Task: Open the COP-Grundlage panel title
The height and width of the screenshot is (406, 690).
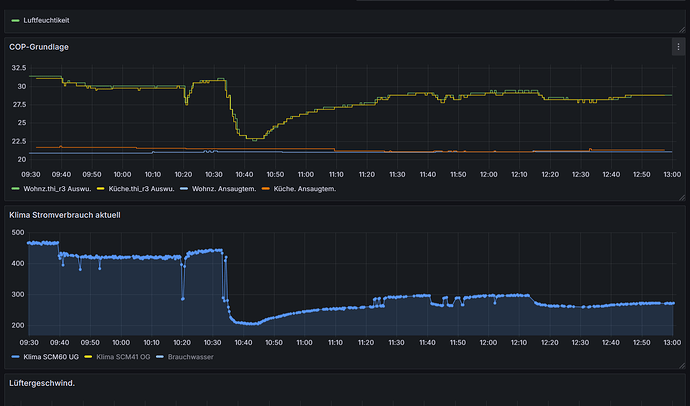Action: [39, 47]
